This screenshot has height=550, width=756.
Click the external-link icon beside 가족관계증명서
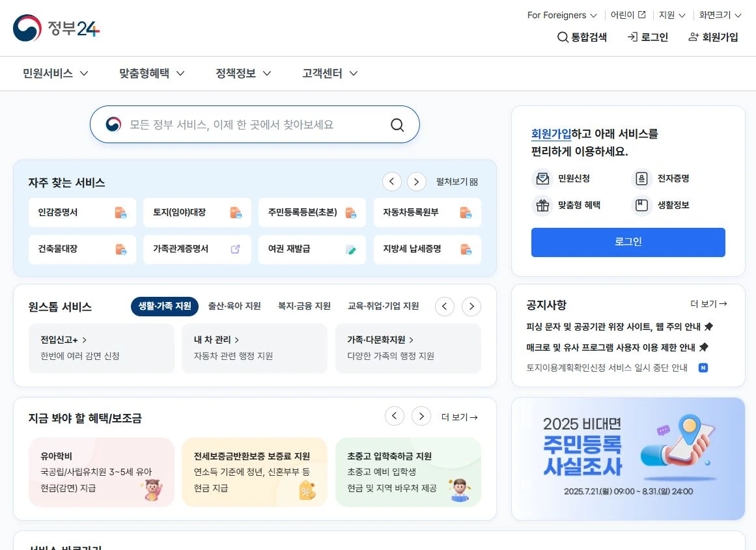(x=236, y=249)
